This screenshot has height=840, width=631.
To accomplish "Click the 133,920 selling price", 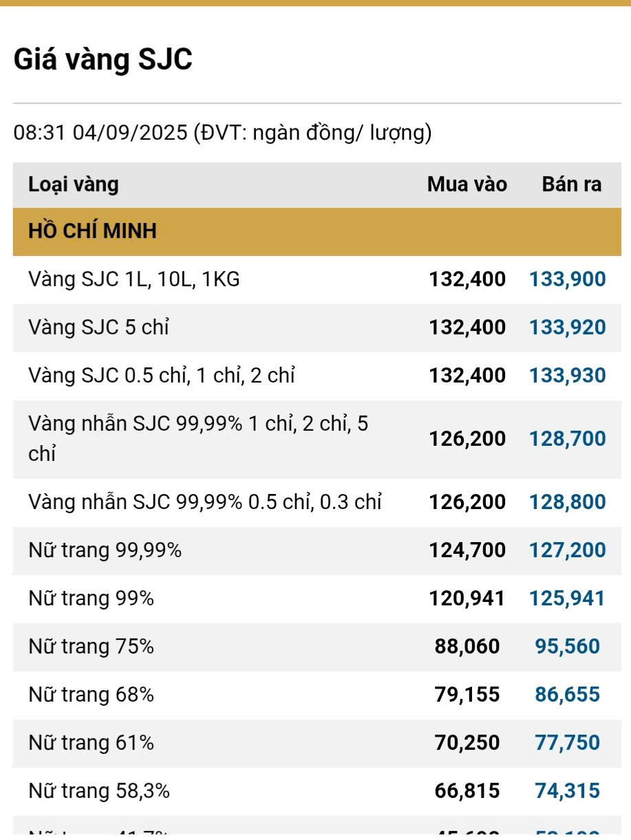I will pyautogui.click(x=567, y=327).
